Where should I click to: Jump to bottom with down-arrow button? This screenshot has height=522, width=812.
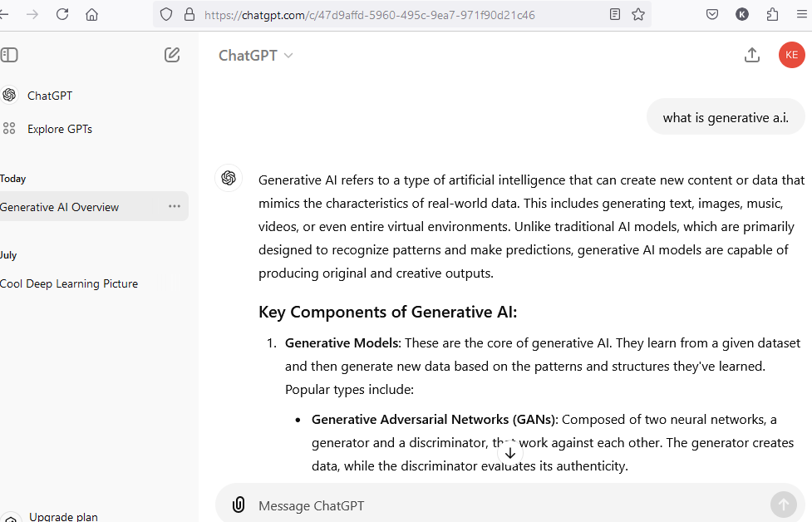510,453
